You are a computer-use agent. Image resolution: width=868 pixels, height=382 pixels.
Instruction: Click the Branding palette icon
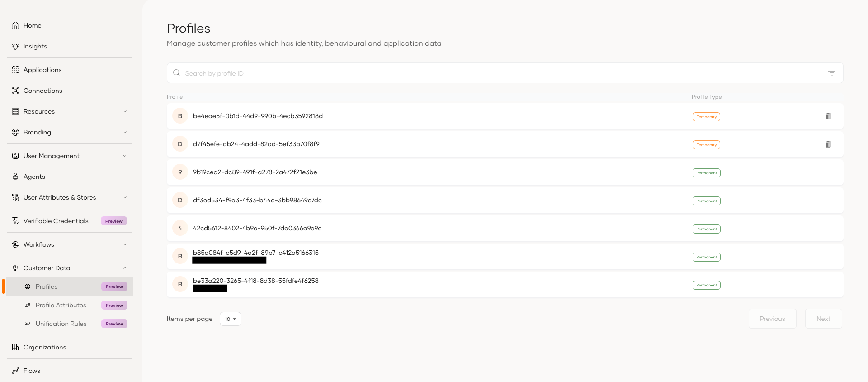click(x=15, y=132)
